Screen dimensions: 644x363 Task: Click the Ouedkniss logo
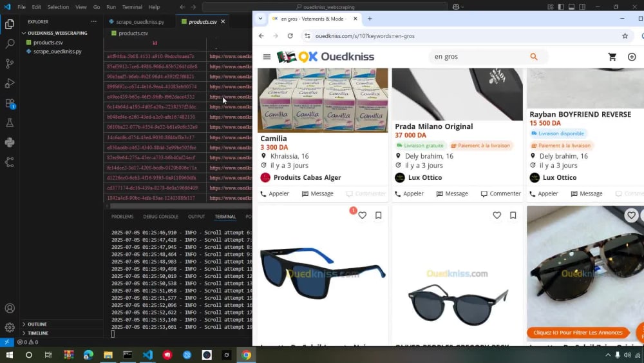point(325,57)
